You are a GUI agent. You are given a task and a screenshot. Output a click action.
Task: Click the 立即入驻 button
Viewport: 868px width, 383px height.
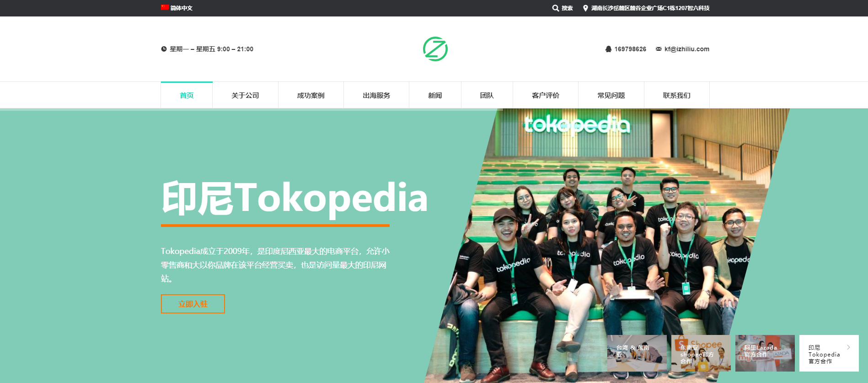pos(193,304)
